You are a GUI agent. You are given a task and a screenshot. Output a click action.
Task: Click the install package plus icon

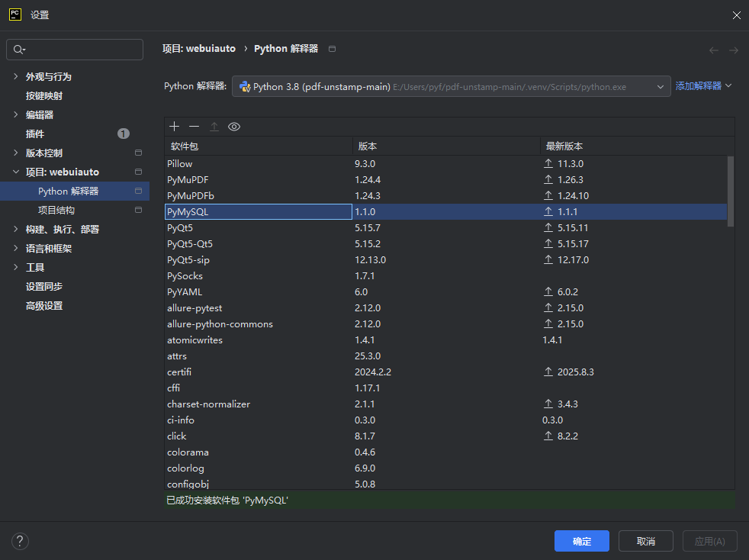175,127
